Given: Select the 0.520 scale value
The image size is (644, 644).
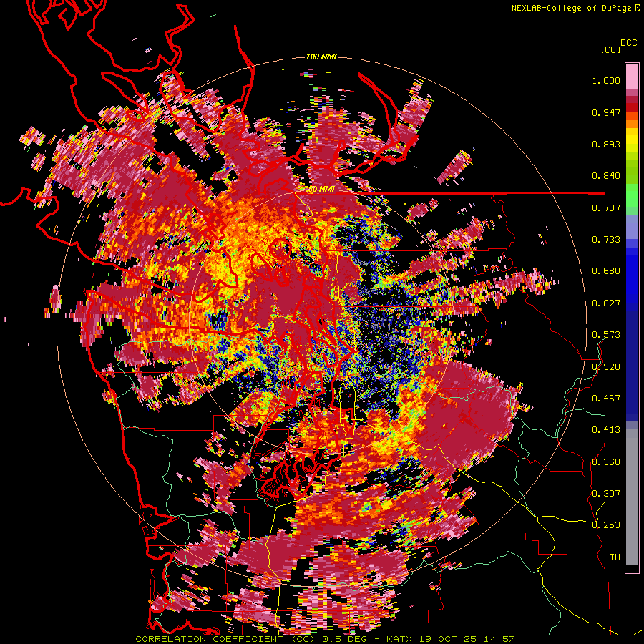Looking at the screenshot, I should tap(606, 367).
